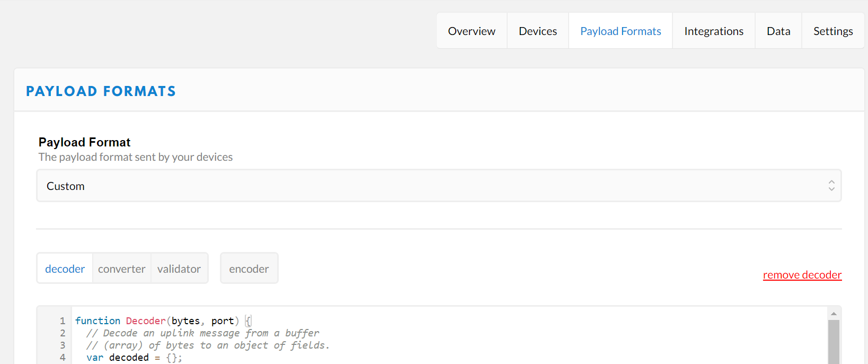
Task: Place cursor in function Decoder line
Action: click(159, 321)
